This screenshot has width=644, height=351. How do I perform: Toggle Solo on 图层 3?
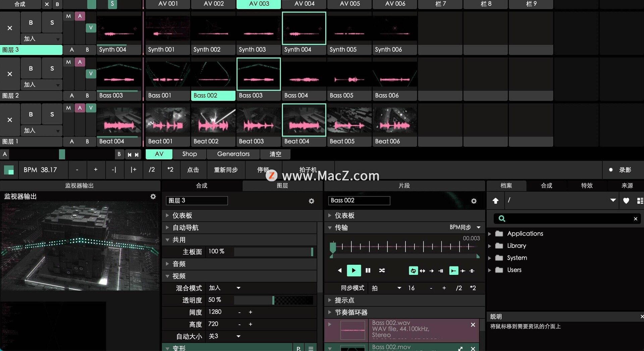52,22
